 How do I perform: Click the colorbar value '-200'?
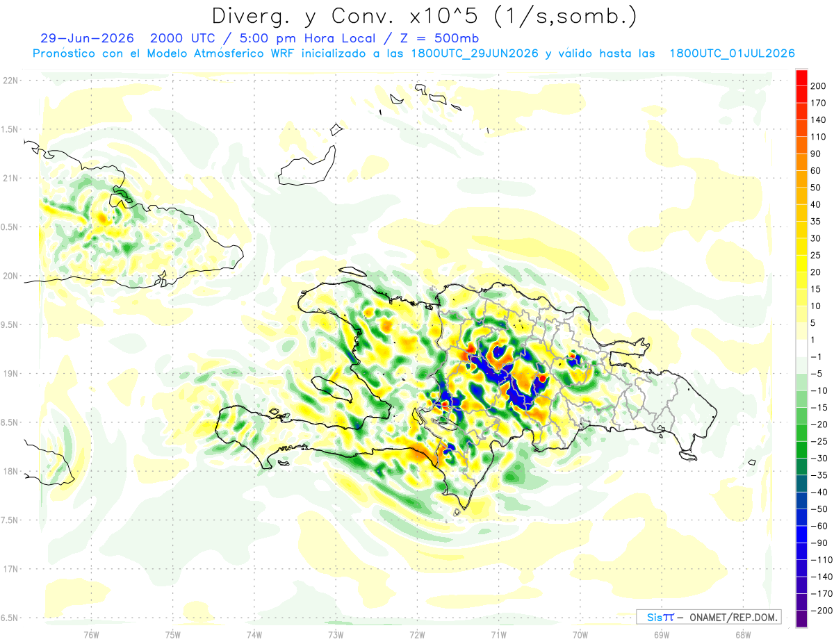pos(822,610)
